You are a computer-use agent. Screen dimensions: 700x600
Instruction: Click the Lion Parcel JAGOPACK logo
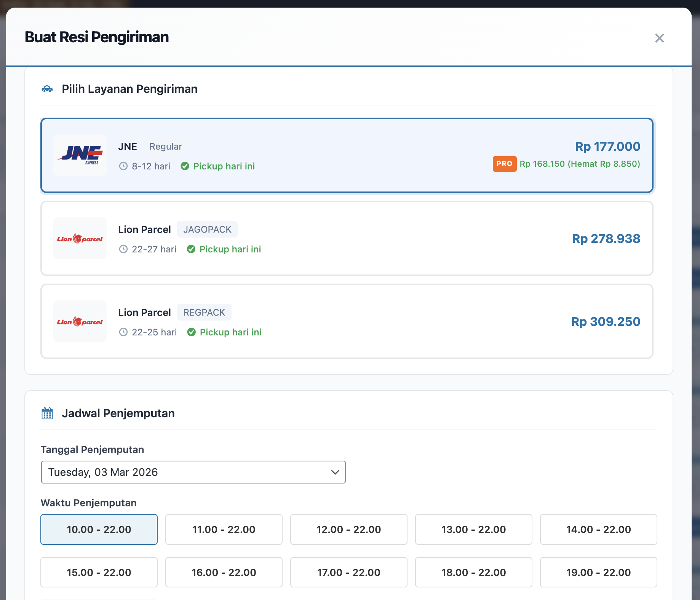point(80,239)
